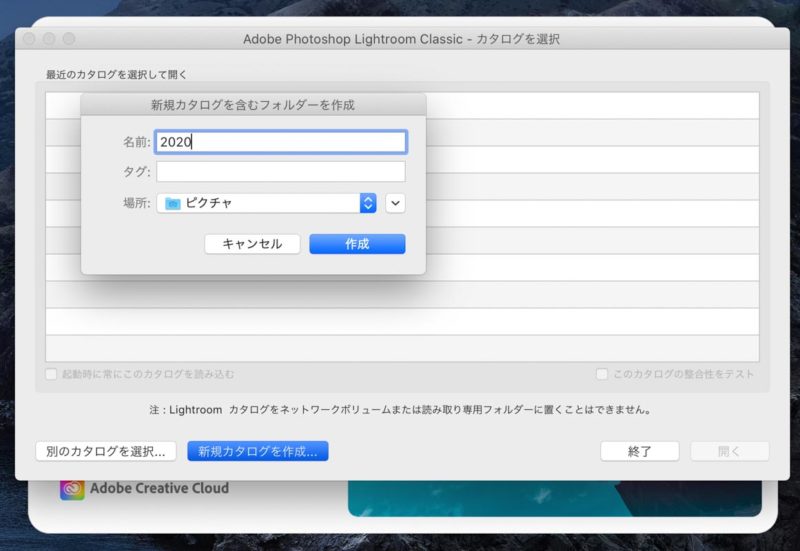Screen dimensions: 800x551
Task: Click the Adobe Creative Cloud text
Action: [159, 488]
